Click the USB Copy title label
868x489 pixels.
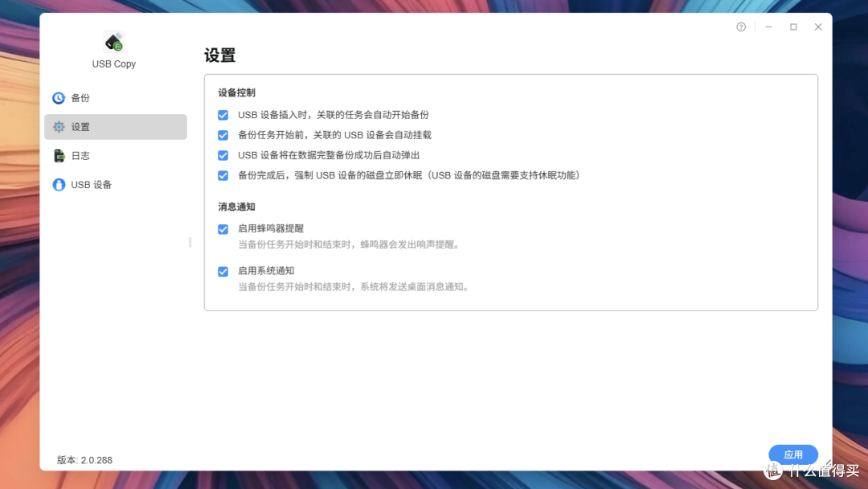tap(114, 64)
